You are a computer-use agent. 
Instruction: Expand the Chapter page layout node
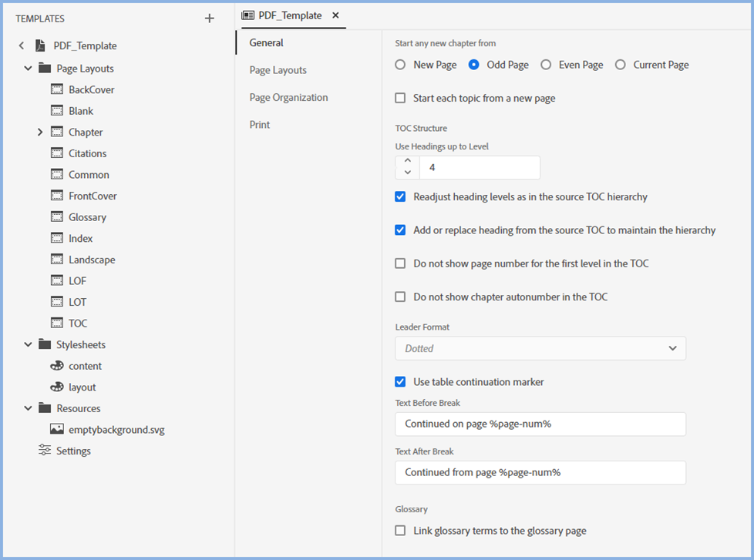point(40,132)
